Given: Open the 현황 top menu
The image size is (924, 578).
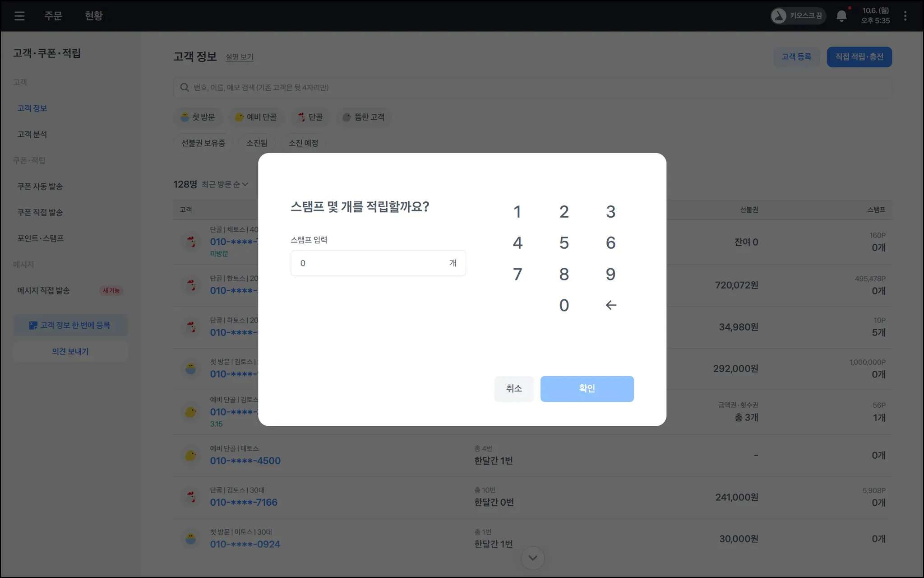Looking at the screenshot, I should (x=94, y=16).
